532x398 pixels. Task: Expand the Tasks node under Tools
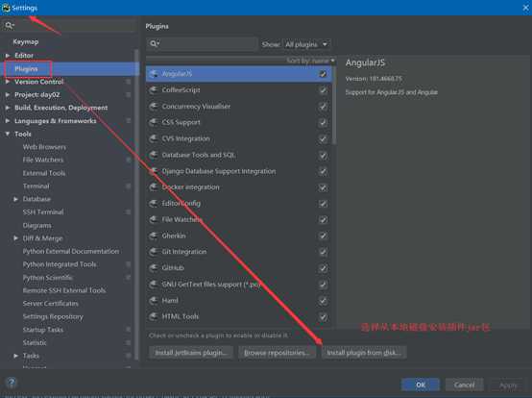(x=15, y=356)
